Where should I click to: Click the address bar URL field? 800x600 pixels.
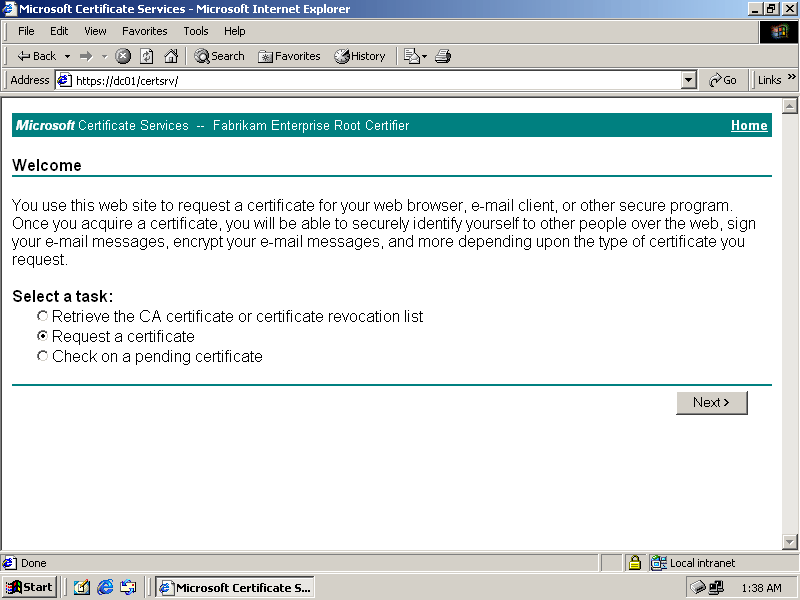tap(370, 80)
